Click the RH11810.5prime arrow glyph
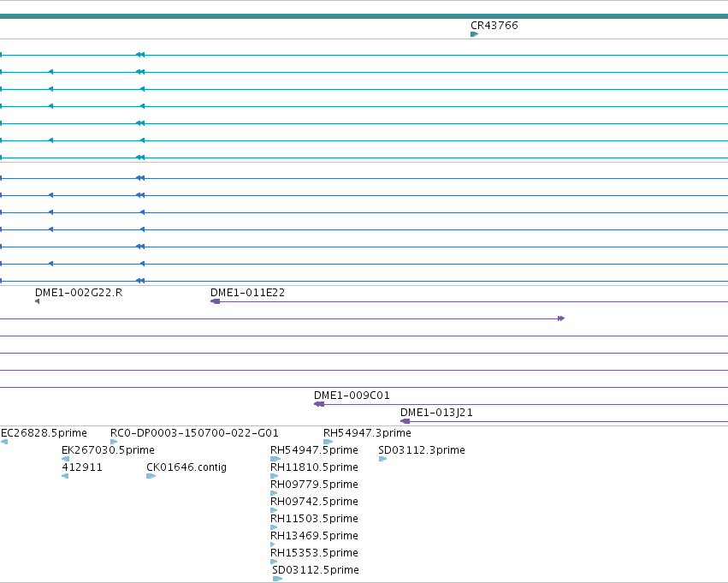The height and width of the screenshot is (583, 728). tap(274, 476)
